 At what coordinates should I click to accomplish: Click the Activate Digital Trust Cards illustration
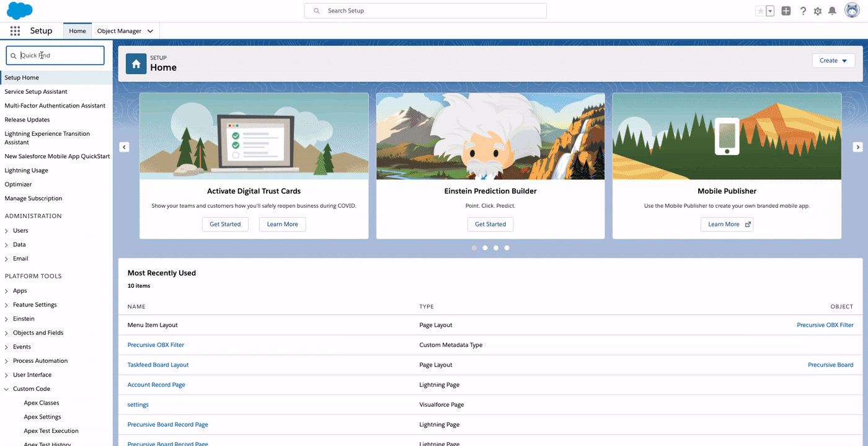click(x=254, y=136)
